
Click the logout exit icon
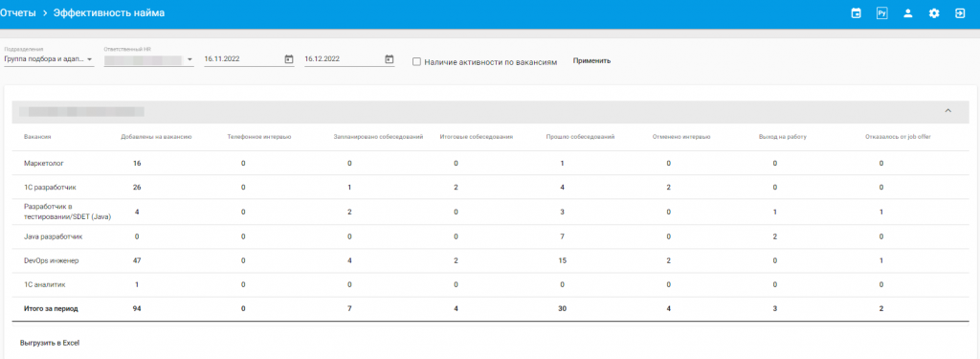point(960,13)
